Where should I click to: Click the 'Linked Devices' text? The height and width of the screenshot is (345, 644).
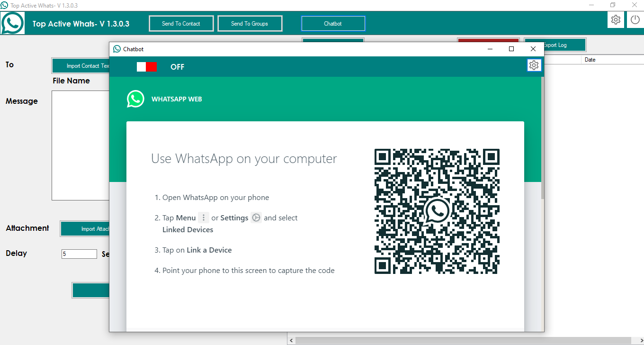188,230
